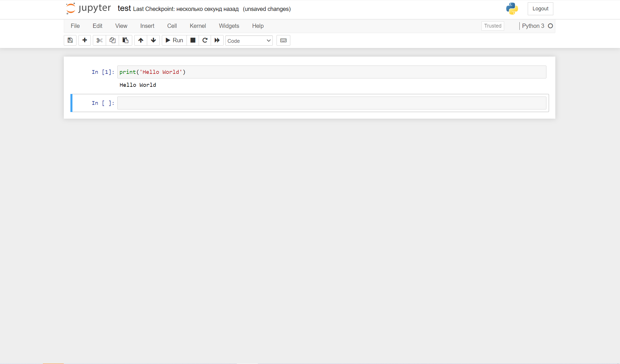Click the notebook title test to rename
The width and height of the screenshot is (620, 364).
pos(124,8)
